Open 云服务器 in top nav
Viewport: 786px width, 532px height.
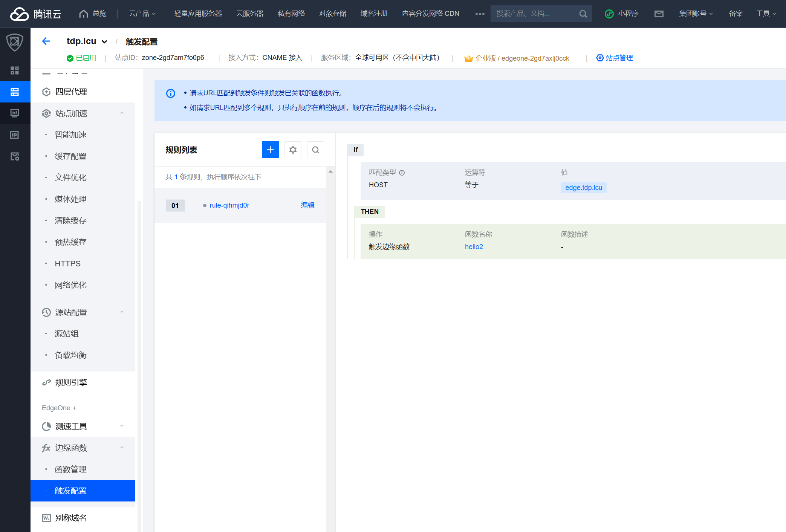[x=249, y=14]
